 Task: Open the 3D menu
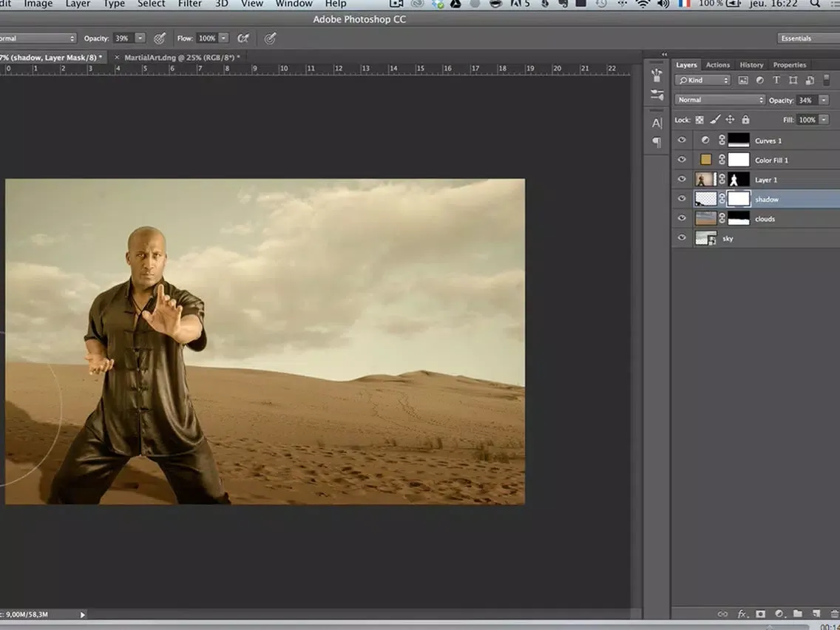(x=221, y=4)
